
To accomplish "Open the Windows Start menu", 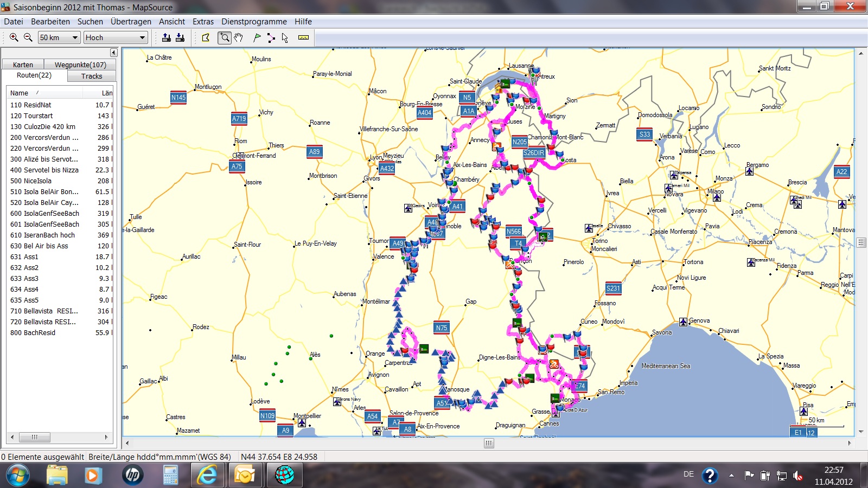I will pyautogui.click(x=18, y=476).
